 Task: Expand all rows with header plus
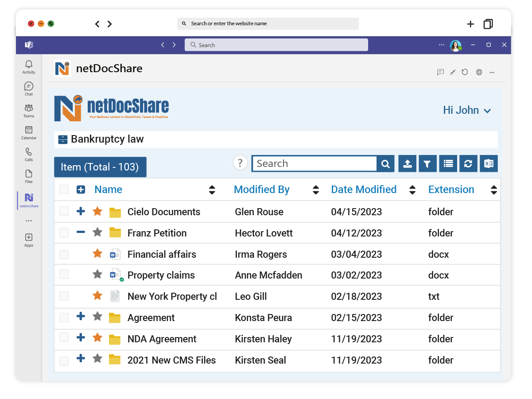81,190
